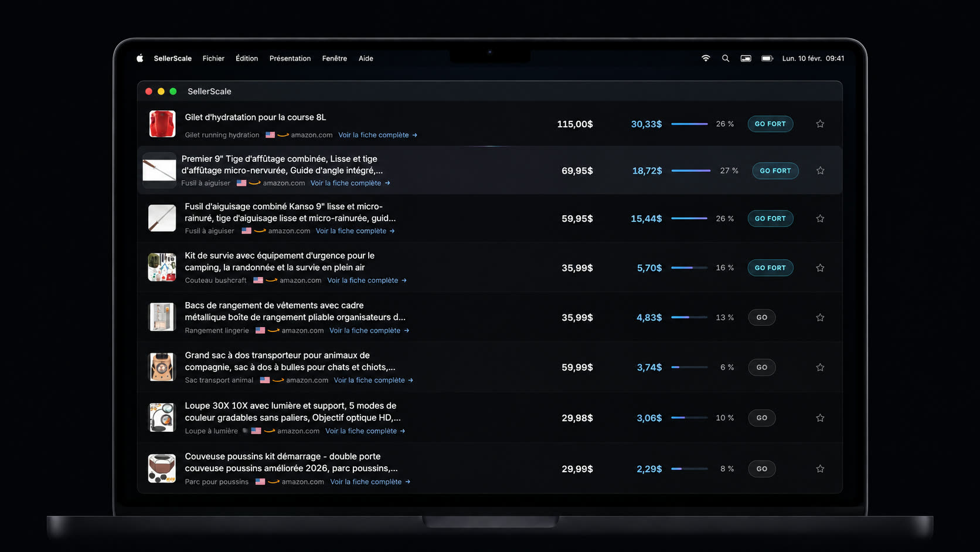This screenshot has height=552, width=980.
Task: Favorite the Grand sac à dos transporteur row
Action: click(820, 367)
